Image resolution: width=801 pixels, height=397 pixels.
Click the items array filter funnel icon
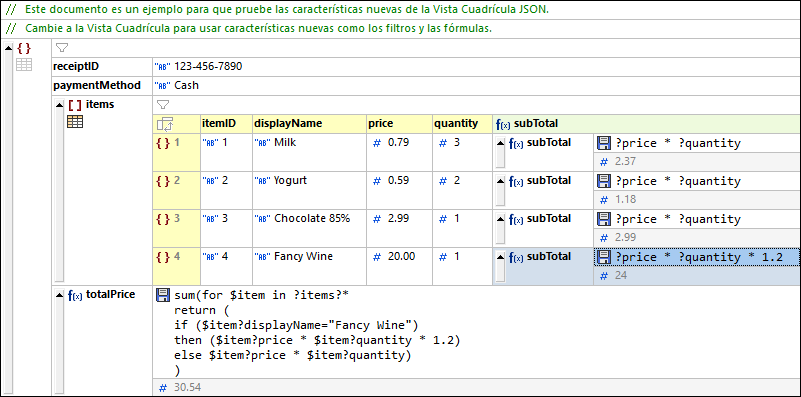coord(162,105)
